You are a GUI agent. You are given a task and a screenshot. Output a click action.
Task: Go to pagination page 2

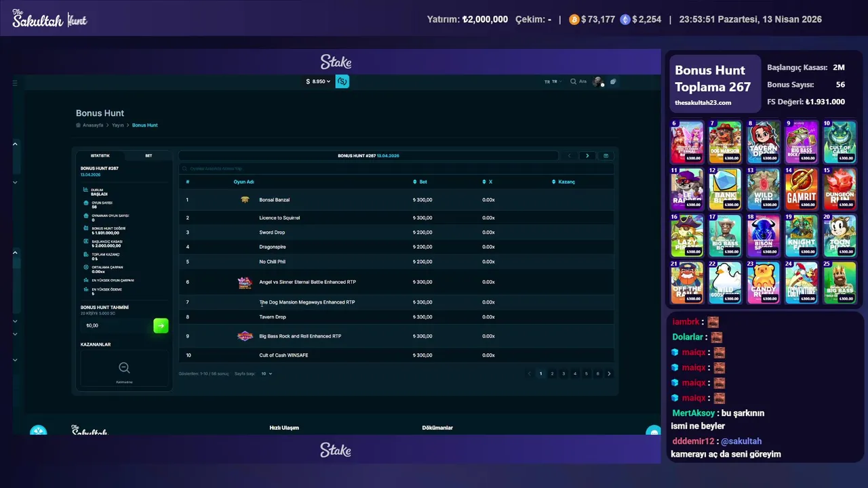552,373
